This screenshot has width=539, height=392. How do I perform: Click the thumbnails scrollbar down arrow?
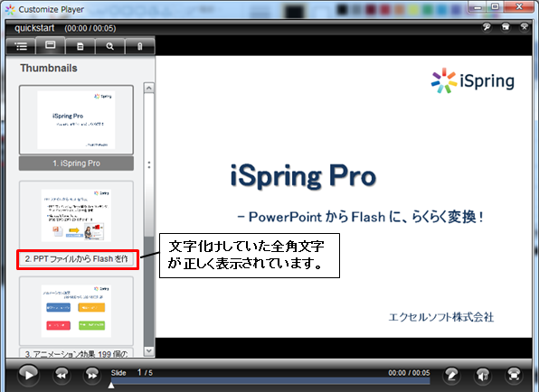[149, 350]
